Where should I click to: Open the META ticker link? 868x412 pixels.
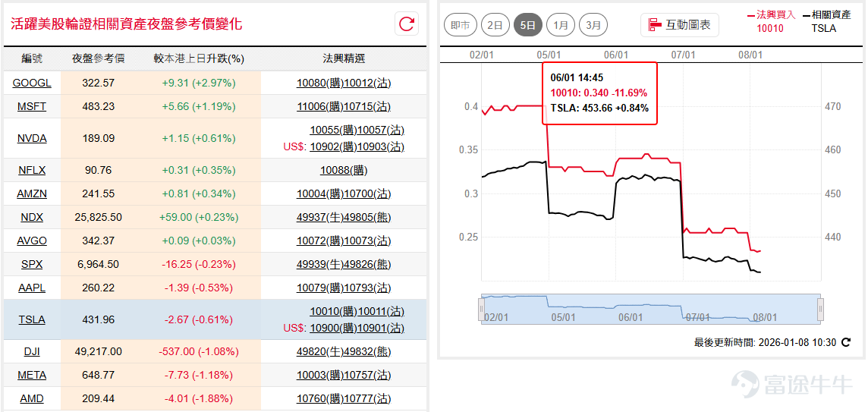coord(32,375)
